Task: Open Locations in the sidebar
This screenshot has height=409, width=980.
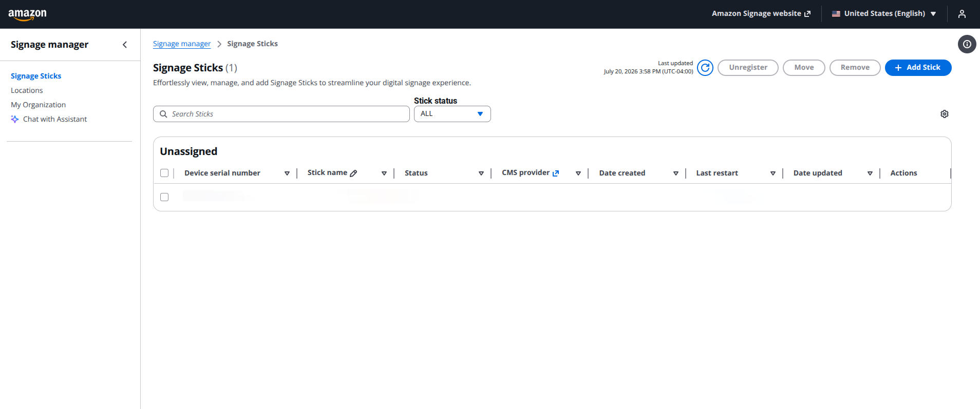Action: tap(27, 90)
